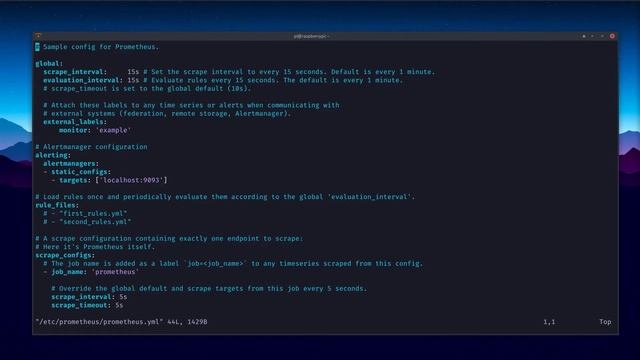The height and width of the screenshot is (360, 640).
Task: Click the window title text in title bar
Action: pyautogui.click(x=311, y=36)
